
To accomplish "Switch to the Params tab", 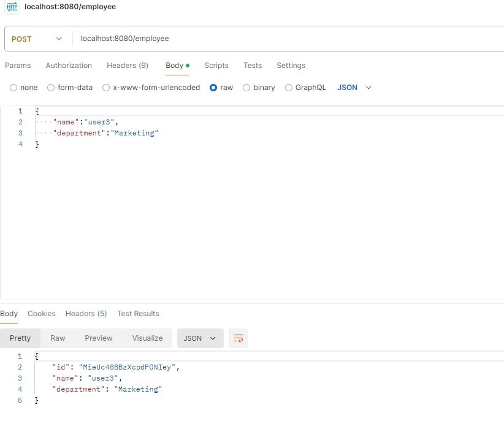I will point(18,66).
